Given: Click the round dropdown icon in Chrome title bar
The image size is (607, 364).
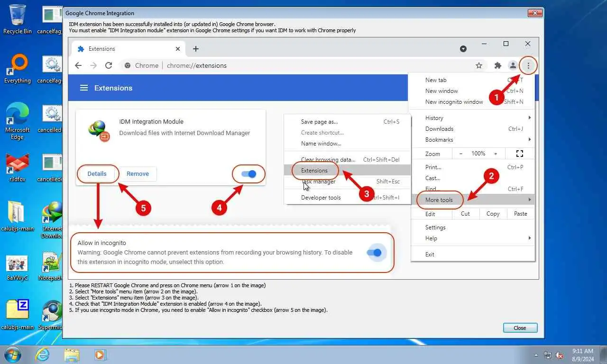Looking at the screenshot, I should point(463,49).
